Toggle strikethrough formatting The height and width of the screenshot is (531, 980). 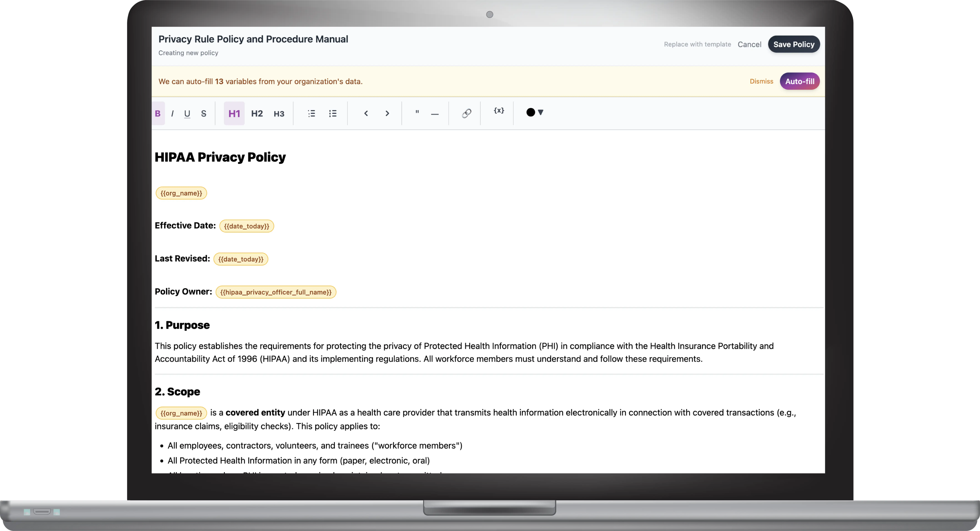coord(204,113)
